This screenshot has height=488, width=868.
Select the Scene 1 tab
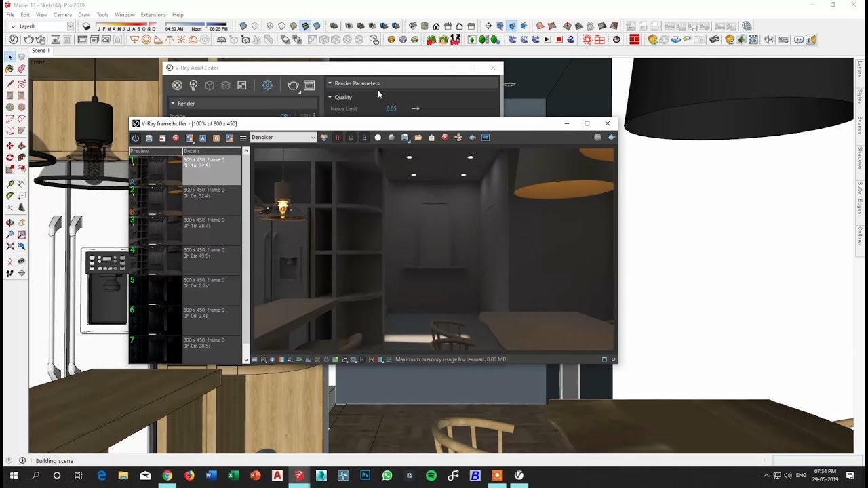pyautogui.click(x=40, y=51)
